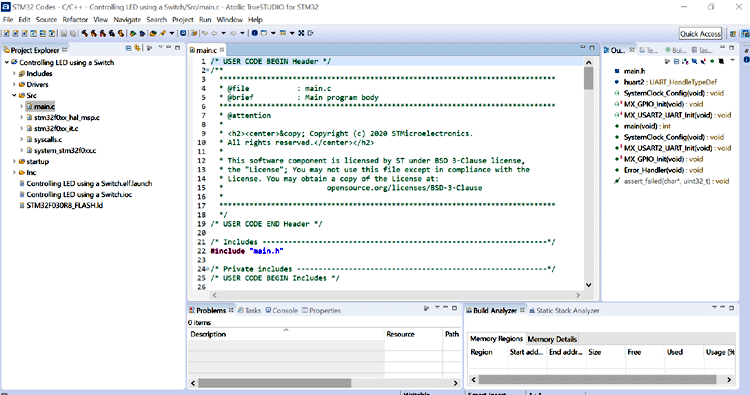This screenshot has width=750, height=395.
Task: Toggle code folding at line 24
Action: click(x=207, y=269)
